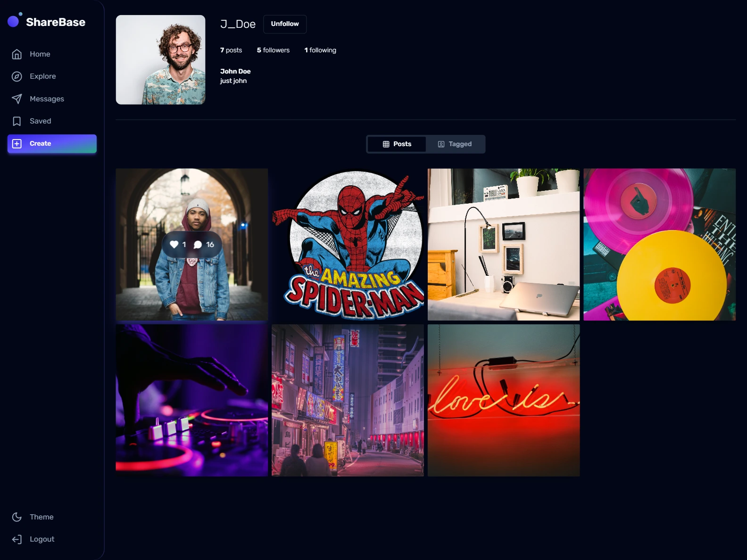Screen dimensions: 747x560
Task: Click the Saved bookmark icon
Action: [17, 121]
